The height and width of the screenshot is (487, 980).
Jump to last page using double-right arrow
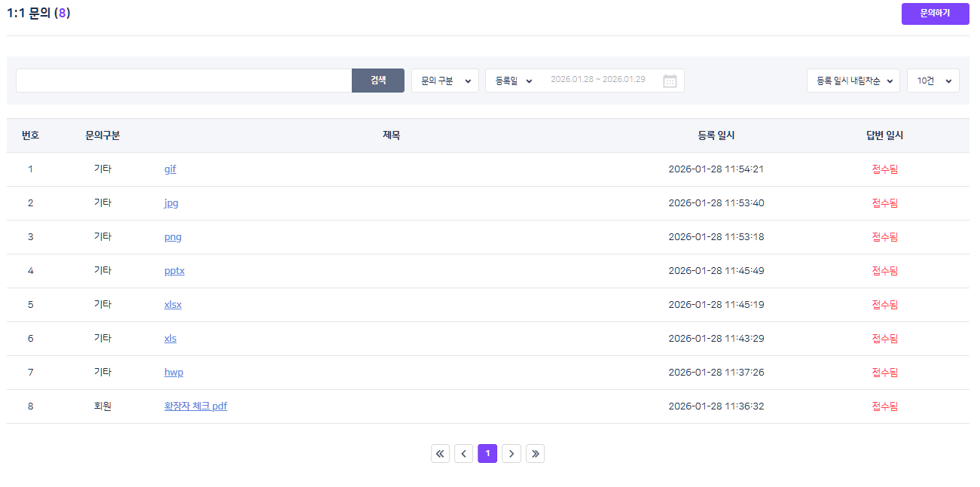pos(535,453)
